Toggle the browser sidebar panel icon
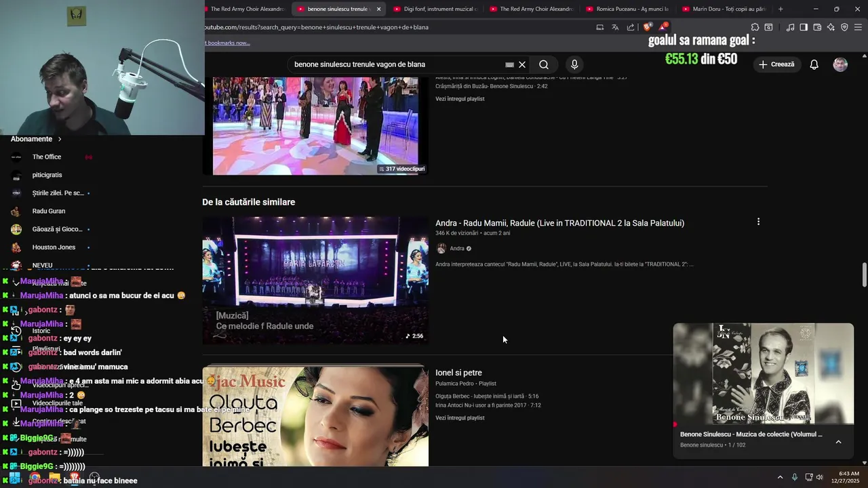 click(x=804, y=27)
